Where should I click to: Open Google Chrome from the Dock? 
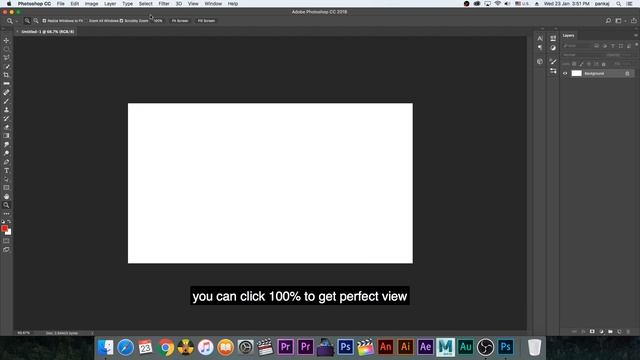[x=166, y=347]
